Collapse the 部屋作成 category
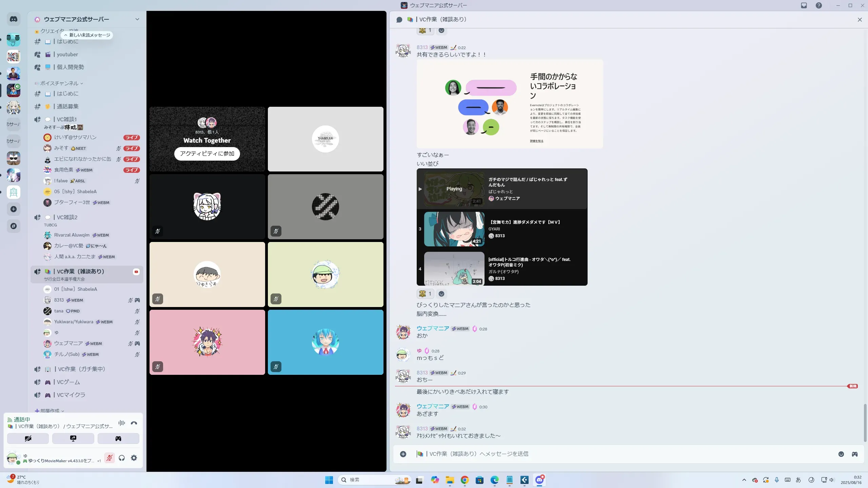 click(x=50, y=410)
